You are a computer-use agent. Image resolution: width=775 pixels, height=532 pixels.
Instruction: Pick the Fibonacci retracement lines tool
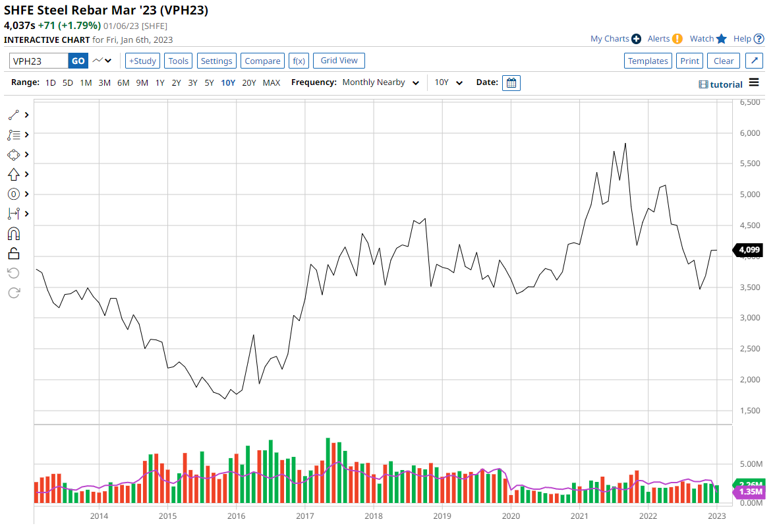[14, 134]
